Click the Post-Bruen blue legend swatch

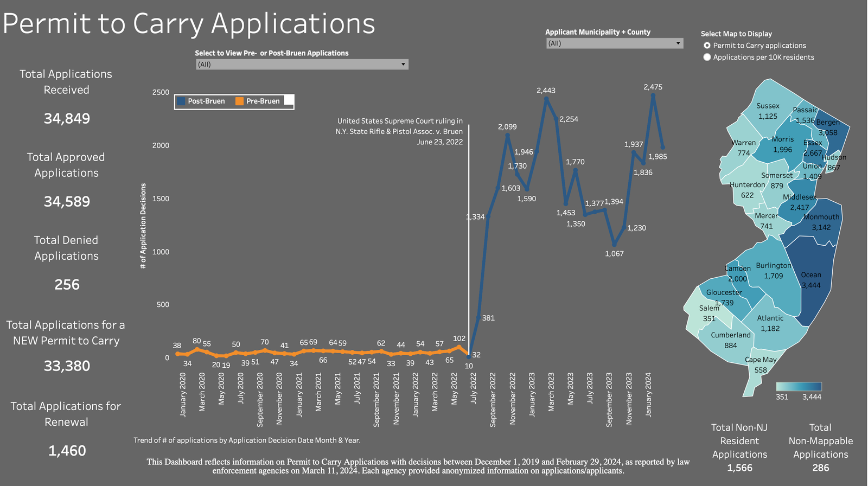(x=181, y=101)
